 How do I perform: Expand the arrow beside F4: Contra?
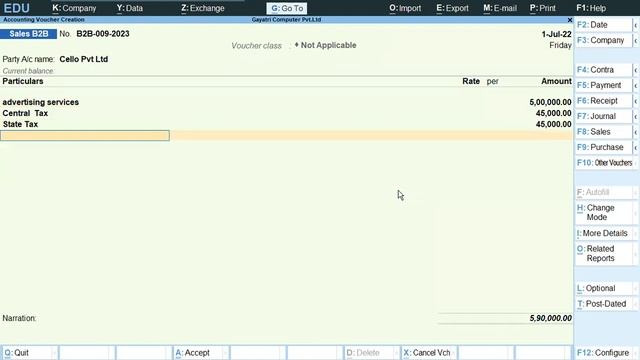(636, 70)
